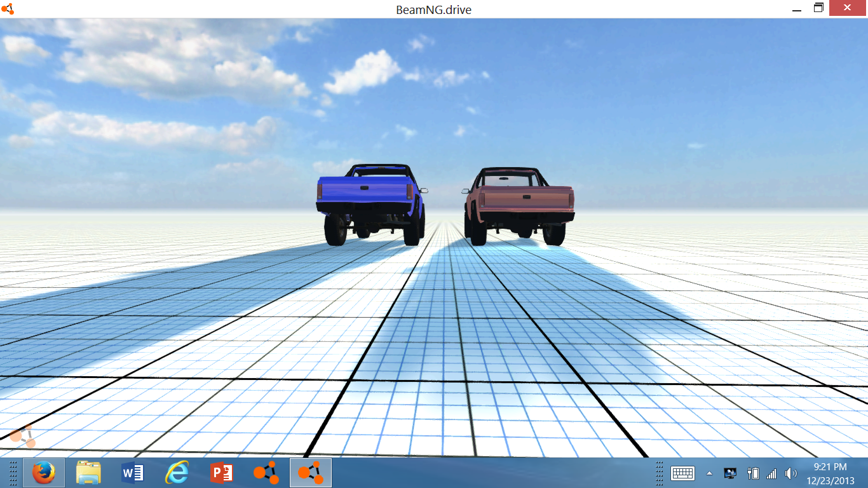The height and width of the screenshot is (488, 868).
Task: Open the touch keyboard
Action: 682,473
